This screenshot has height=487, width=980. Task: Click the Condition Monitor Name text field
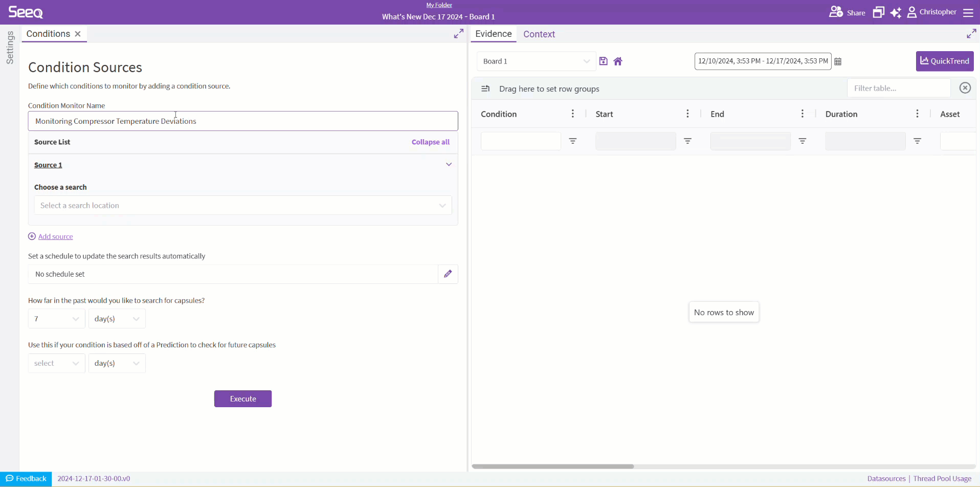(242, 121)
